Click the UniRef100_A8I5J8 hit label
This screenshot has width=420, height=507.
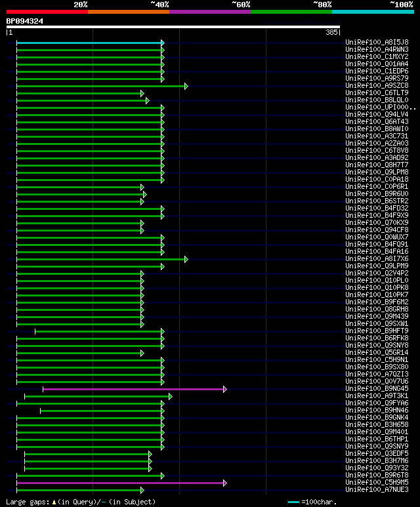tap(377, 43)
